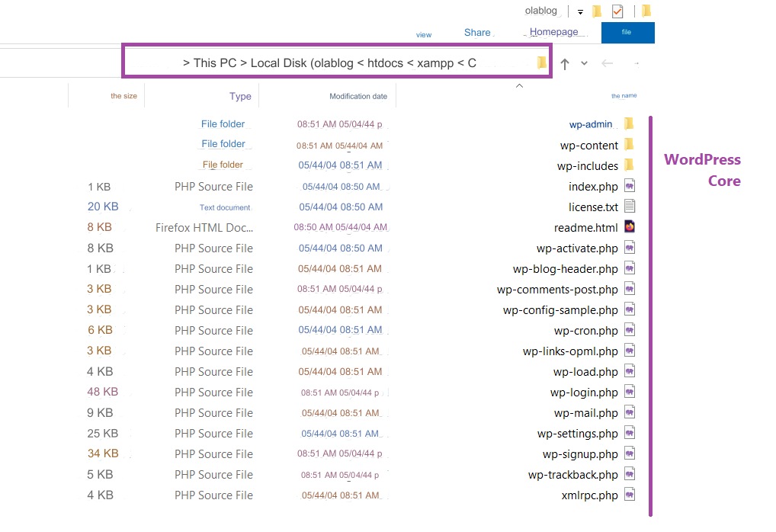Select the wp-admin file name
The width and height of the screenshot is (776, 532).
pos(591,124)
